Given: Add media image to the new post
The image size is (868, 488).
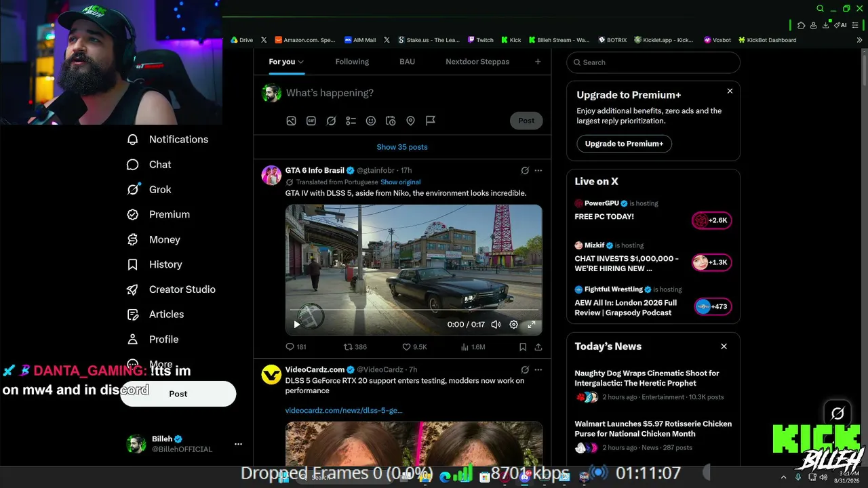Looking at the screenshot, I should click(x=291, y=121).
